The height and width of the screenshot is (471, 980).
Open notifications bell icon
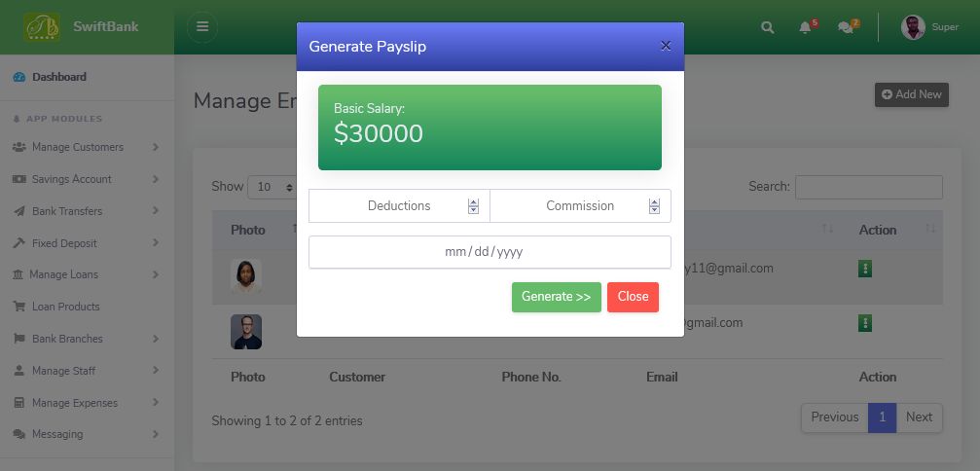806,27
